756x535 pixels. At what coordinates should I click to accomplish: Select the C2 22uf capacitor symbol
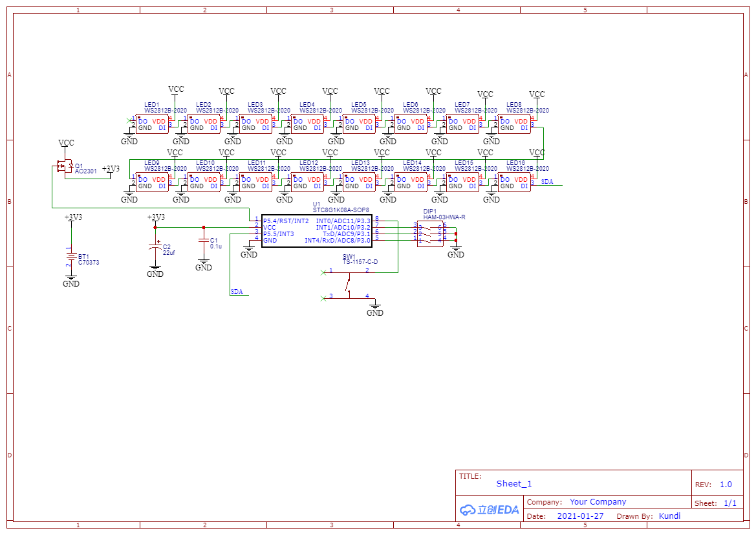155,246
